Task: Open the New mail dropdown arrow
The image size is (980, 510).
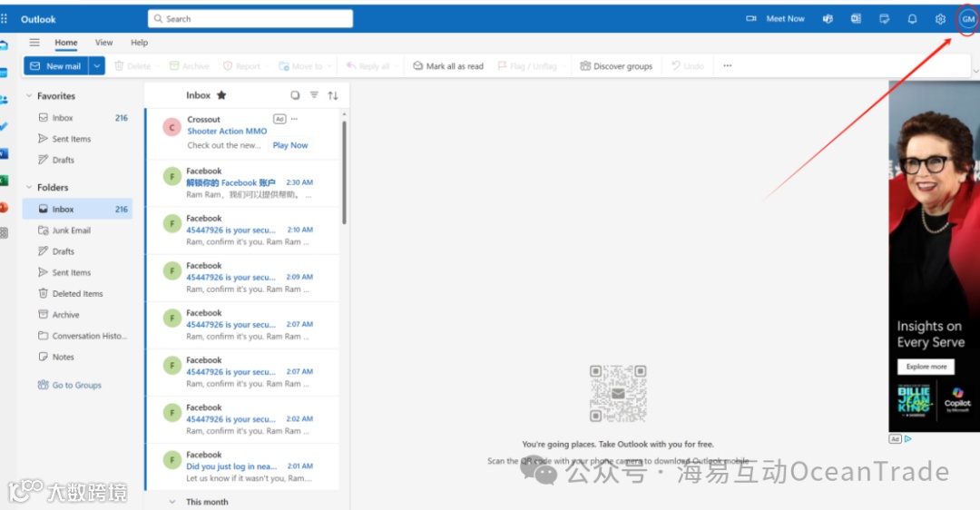Action: coord(97,65)
